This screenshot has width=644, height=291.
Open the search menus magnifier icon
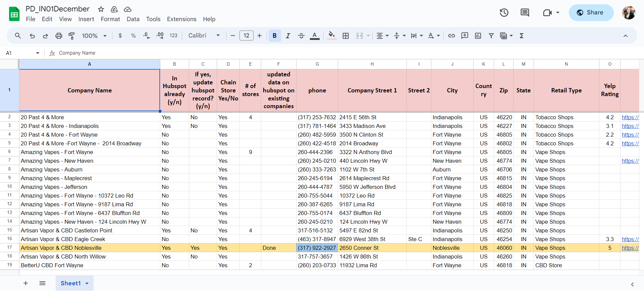[x=18, y=35]
